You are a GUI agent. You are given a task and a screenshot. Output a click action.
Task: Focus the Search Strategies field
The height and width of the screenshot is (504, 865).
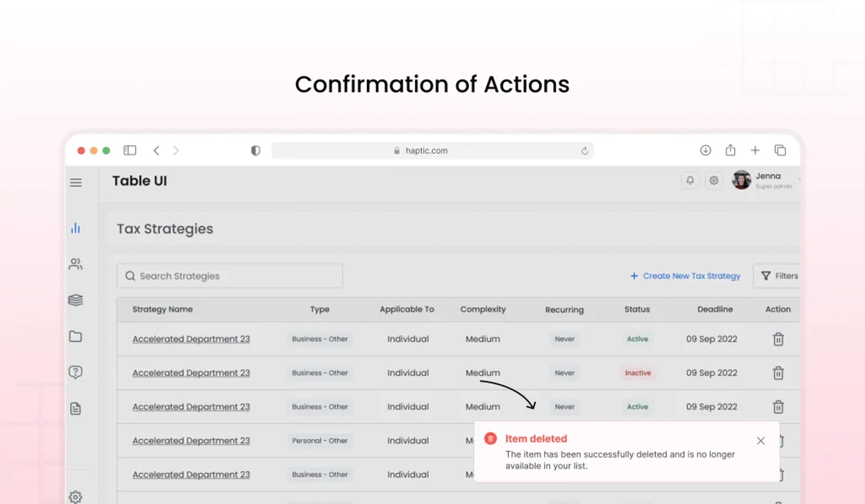pyautogui.click(x=230, y=276)
